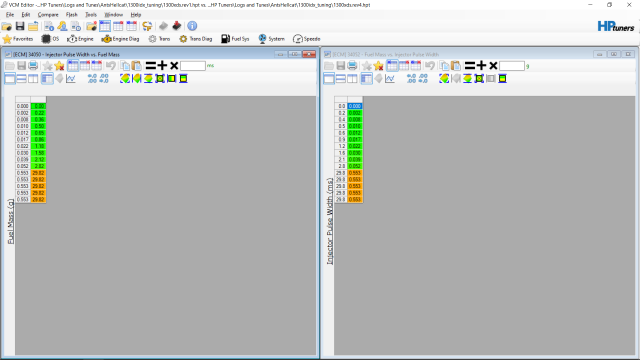Open the Trans Diag category
This screenshot has height=360, width=640.
pos(196,39)
